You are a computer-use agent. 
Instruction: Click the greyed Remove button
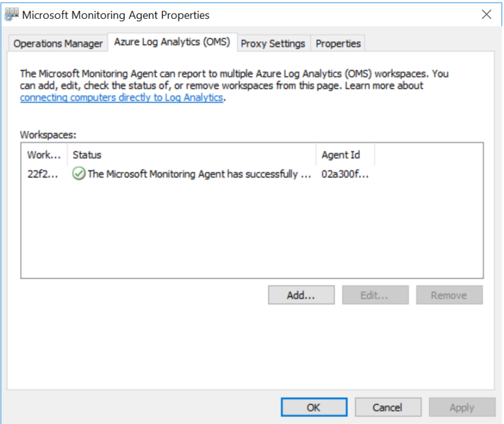pyautogui.click(x=449, y=295)
